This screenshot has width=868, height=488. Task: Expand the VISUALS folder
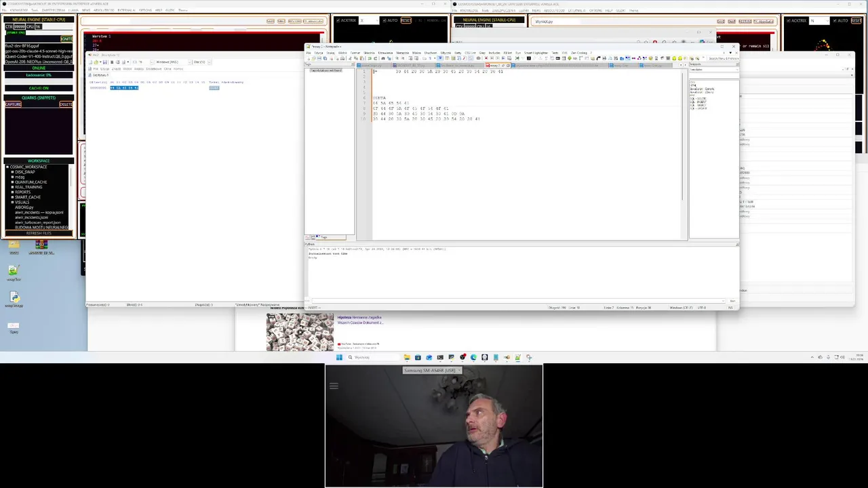point(12,202)
